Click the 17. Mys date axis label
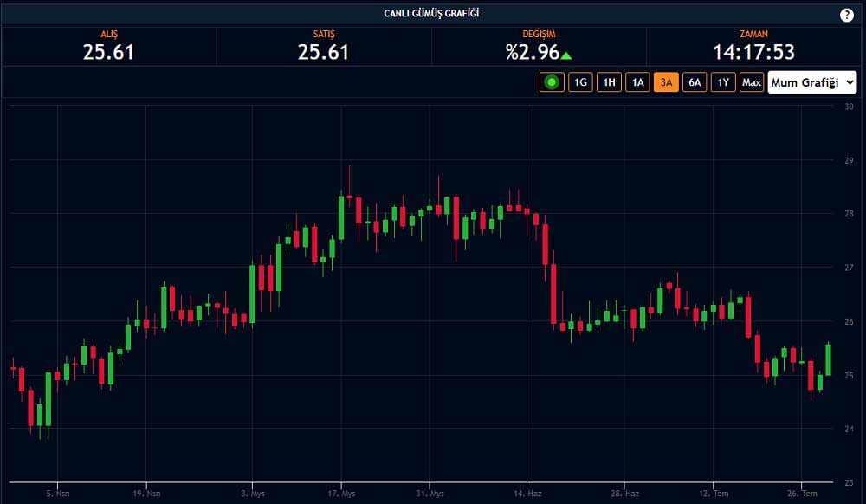The width and height of the screenshot is (866, 504). pos(341,493)
